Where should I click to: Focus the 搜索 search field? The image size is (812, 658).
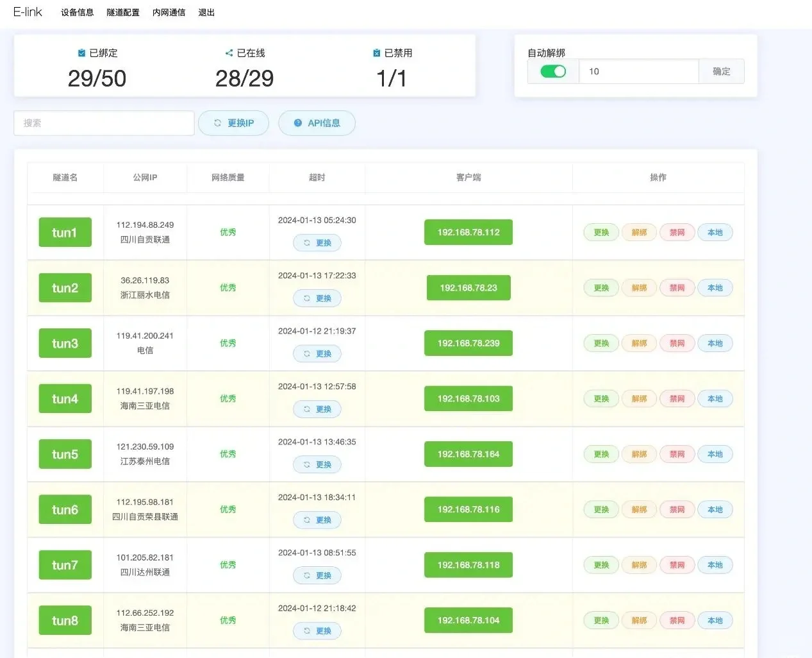104,123
